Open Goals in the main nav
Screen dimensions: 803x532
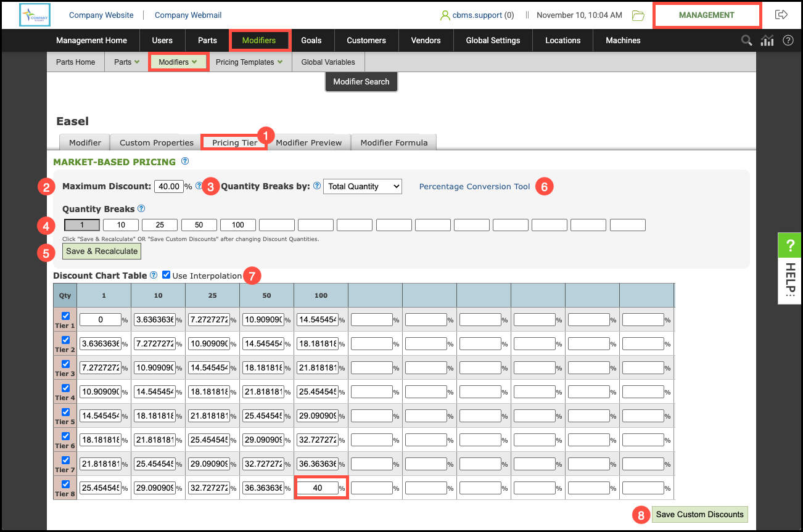point(311,41)
